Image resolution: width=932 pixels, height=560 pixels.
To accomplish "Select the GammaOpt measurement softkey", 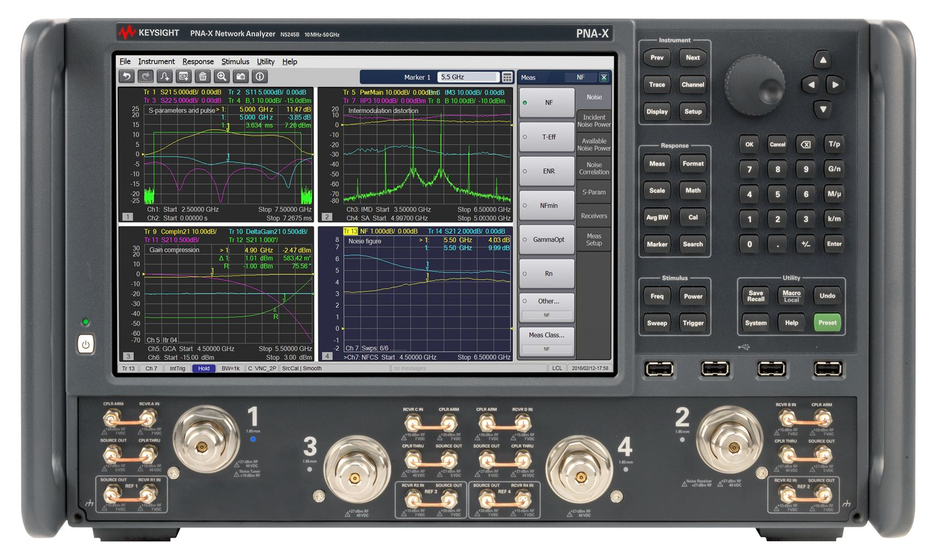I will pos(546,240).
